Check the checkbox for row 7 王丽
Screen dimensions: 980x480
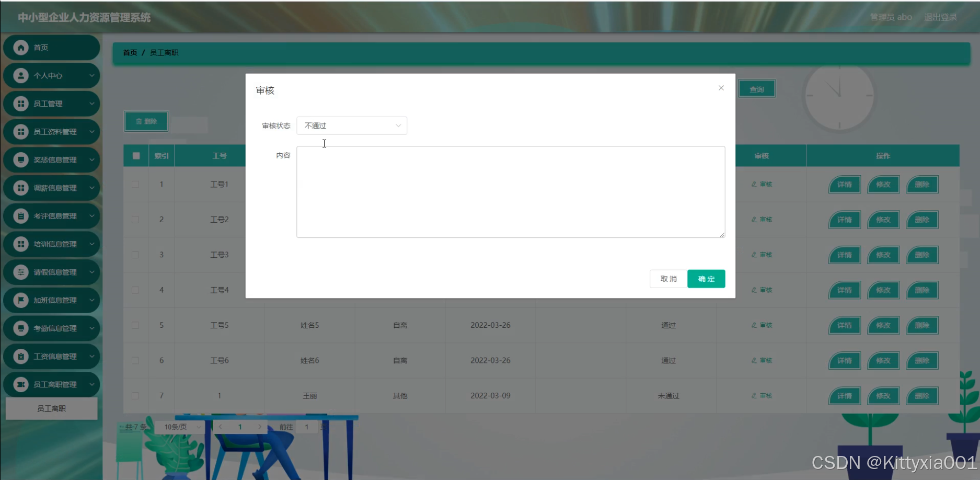[135, 396]
